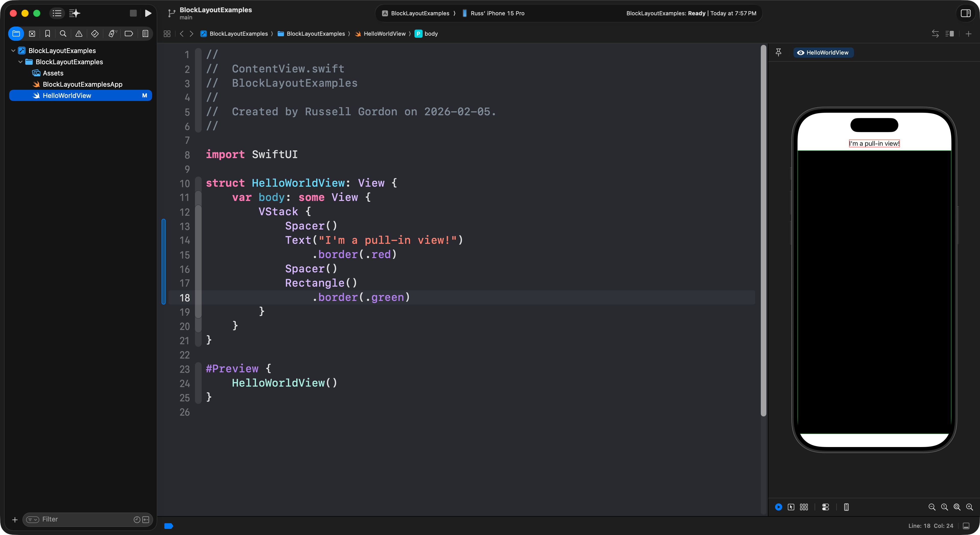Viewport: 980px width, 535px height.
Task: Click the Stop button in toolbar
Action: 133,13
